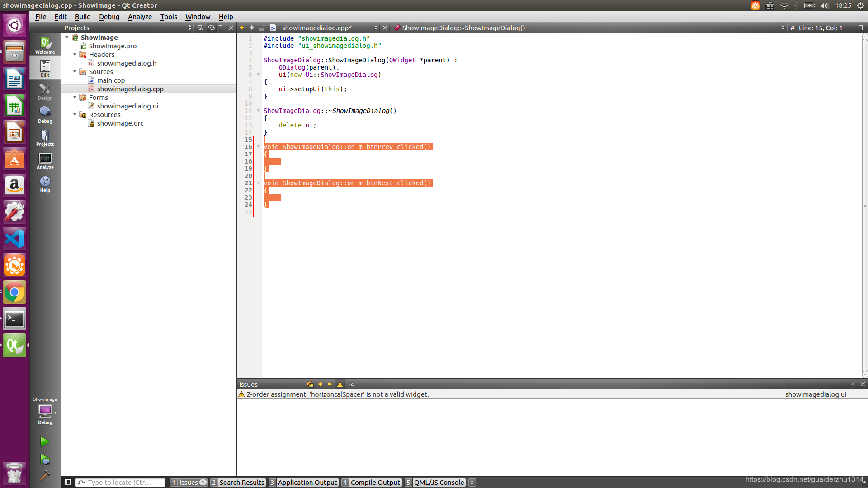Split the Projects side panel
This screenshot has width=868, height=488.
tap(222, 28)
